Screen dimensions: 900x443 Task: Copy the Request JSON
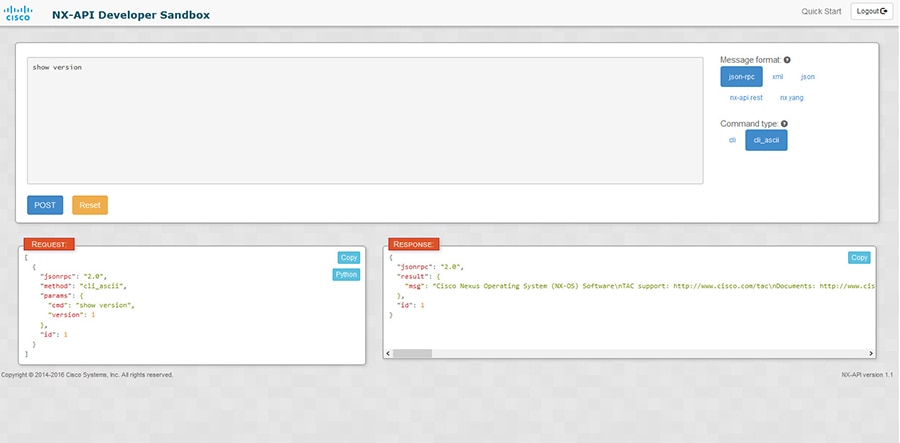click(348, 258)
